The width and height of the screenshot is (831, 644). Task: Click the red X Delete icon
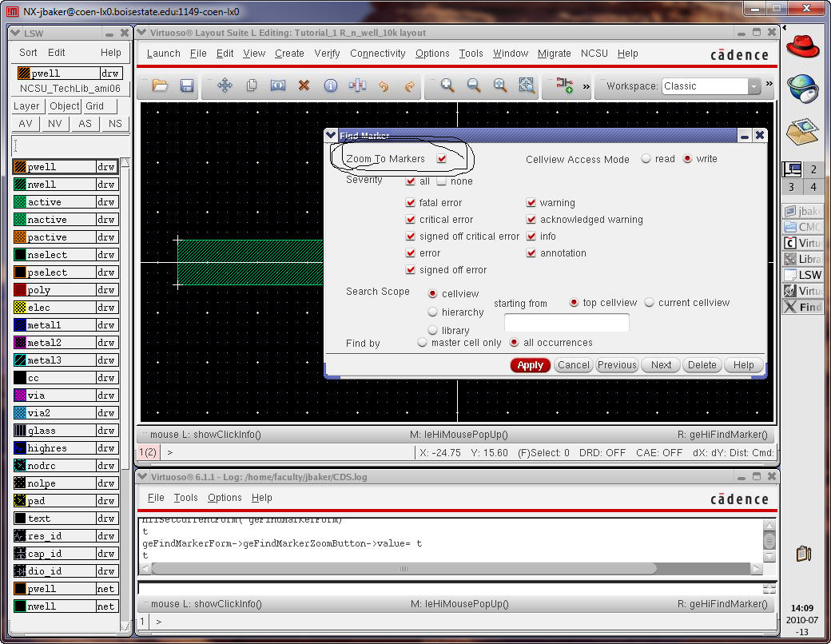pyautogui.click(x=304, y=85)
